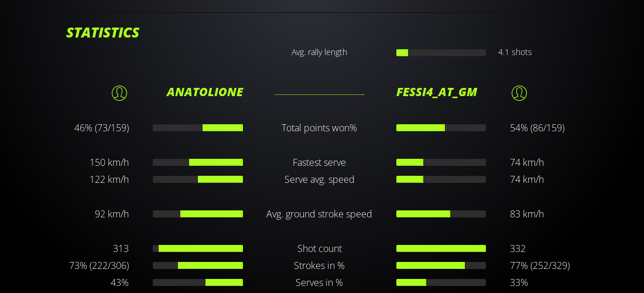Click the STATISTICS heading
Viewport: 644px width, 293px height.
[x=103, y=33]
